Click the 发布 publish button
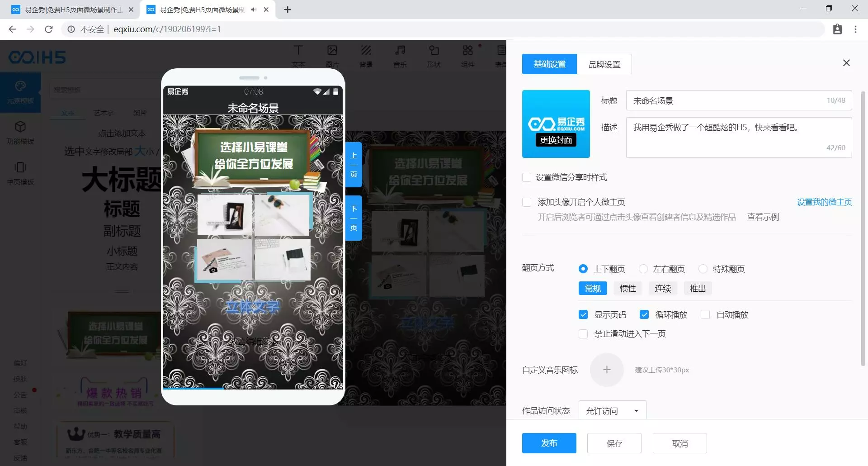Image resolution: width=868 pixels, height=466 pixels. (x=549, y=443)
